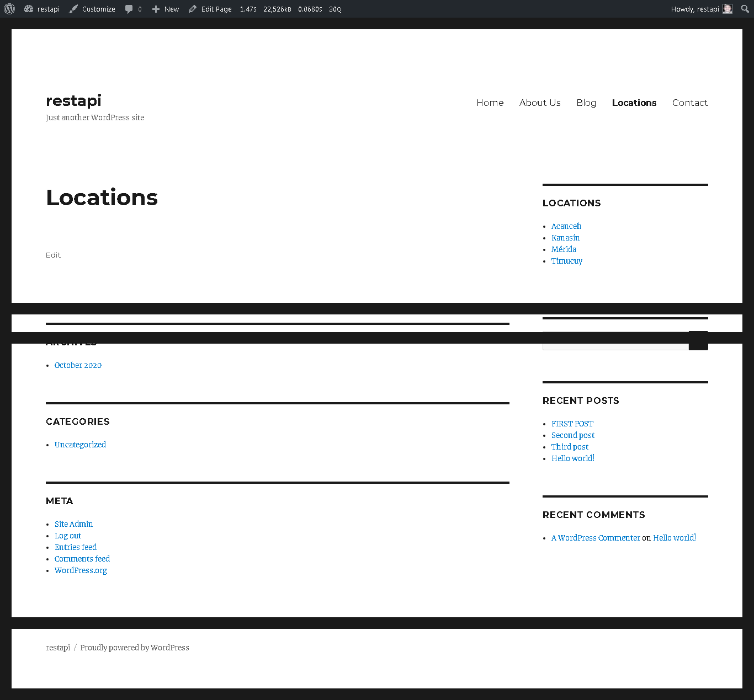The height and width of the screenshot is (700, 754).
Task: Click the Site Admin link
Action: pos(73,524)
